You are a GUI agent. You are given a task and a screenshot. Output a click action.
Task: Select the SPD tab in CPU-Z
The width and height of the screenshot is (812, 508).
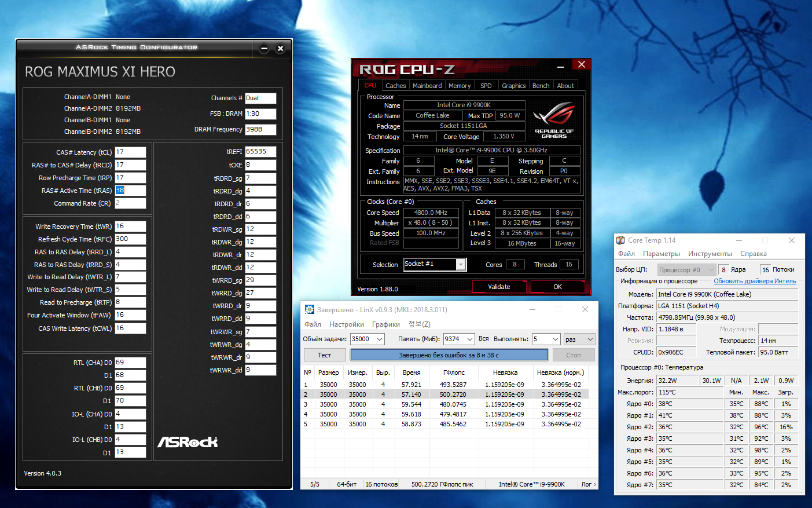[x=486, y=86]
